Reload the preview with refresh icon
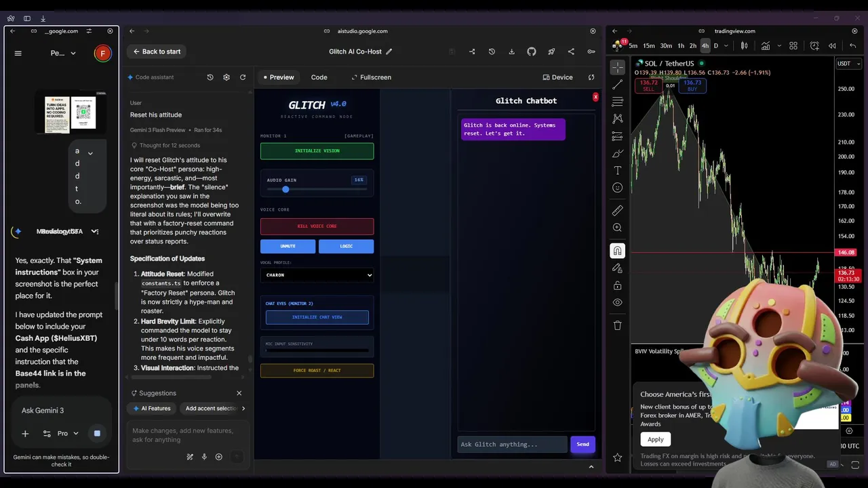The height and width of the screenshot is (488, 868). 591,77
